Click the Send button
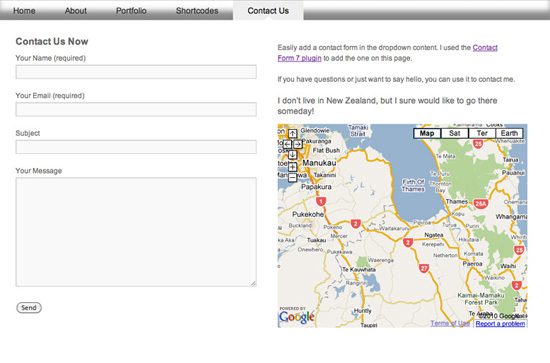The width and height of the screenshot is (550, 363). coord(29,308)
